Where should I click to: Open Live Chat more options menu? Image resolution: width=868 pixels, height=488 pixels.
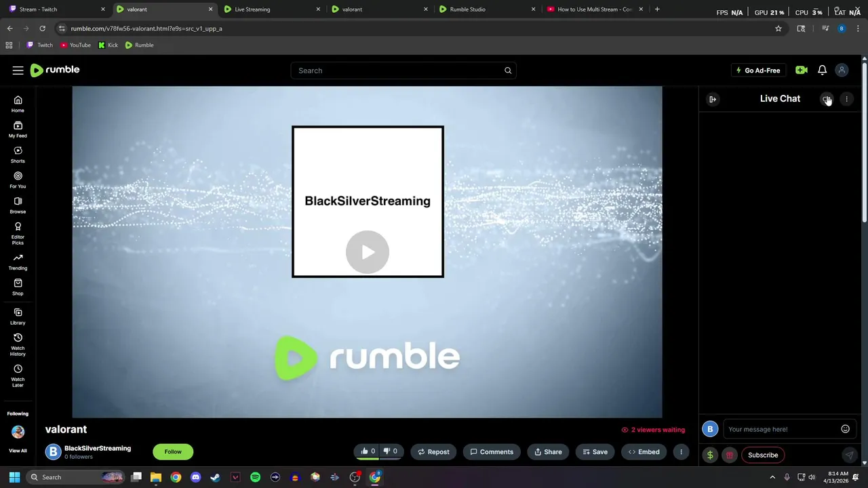click(x=846, y=99)
